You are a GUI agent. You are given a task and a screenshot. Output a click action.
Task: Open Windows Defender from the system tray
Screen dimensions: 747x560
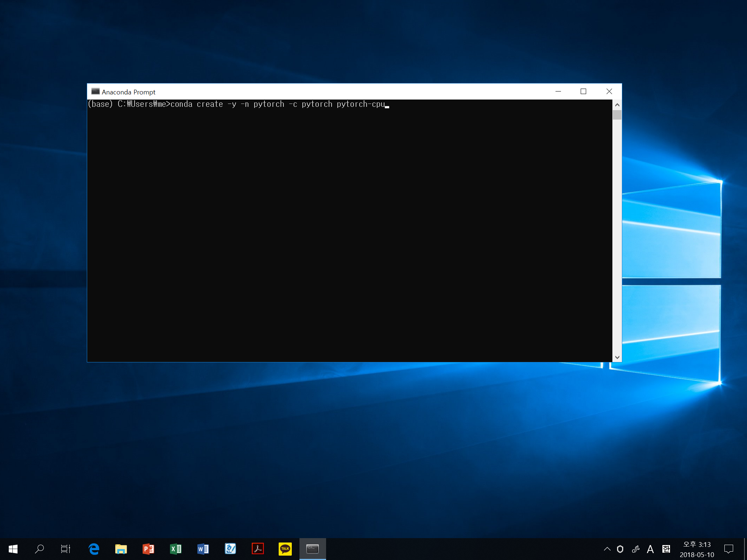click(x=620, y=548)
